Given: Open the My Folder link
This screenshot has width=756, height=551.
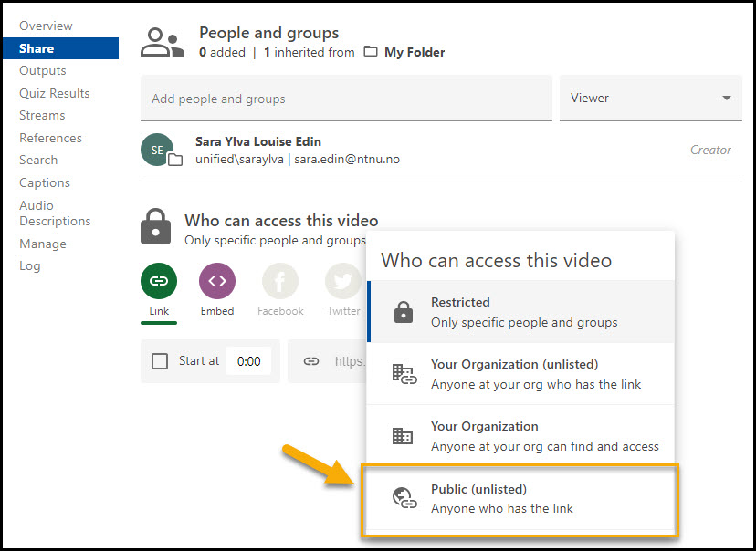Looking at the screenshot, I should tap(415, 52).
